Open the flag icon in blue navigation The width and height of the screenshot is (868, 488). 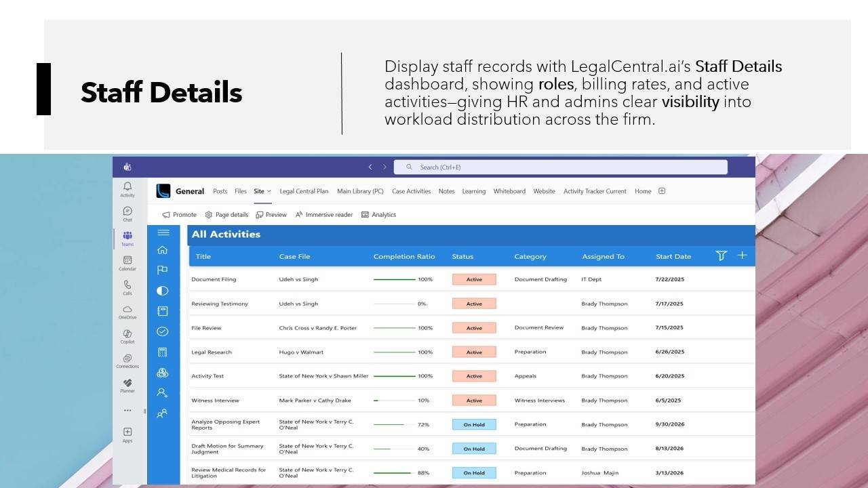[162, 270]
